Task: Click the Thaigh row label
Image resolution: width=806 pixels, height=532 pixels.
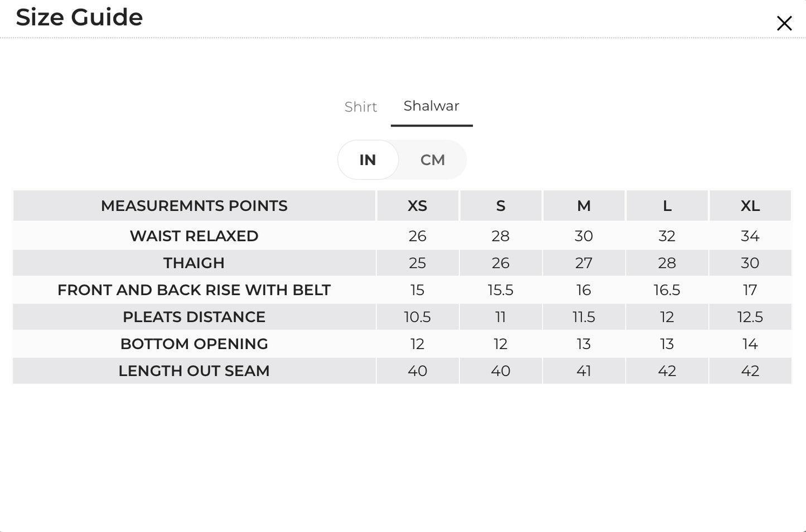Action: [194, 263]
